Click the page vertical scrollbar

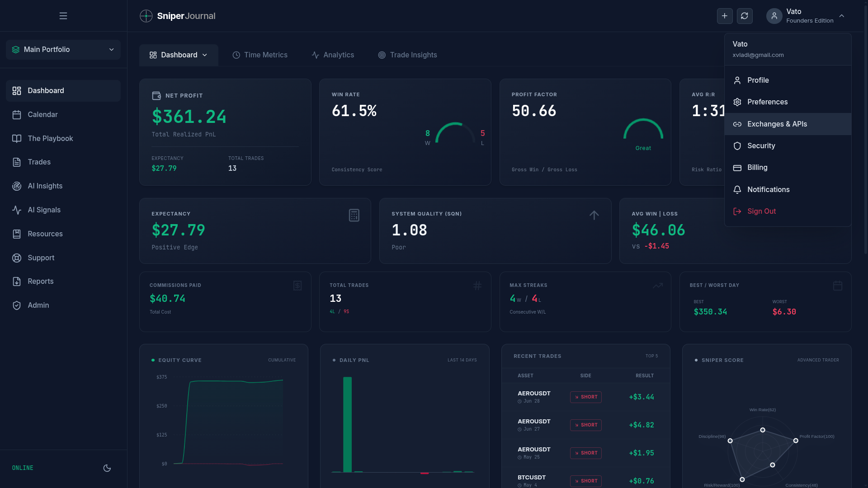click(x=865, y=129)
